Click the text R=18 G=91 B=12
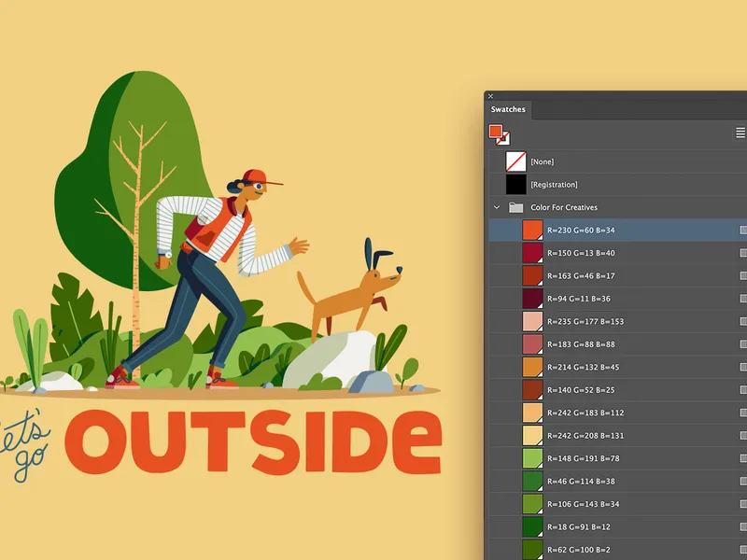 point(578,527)
